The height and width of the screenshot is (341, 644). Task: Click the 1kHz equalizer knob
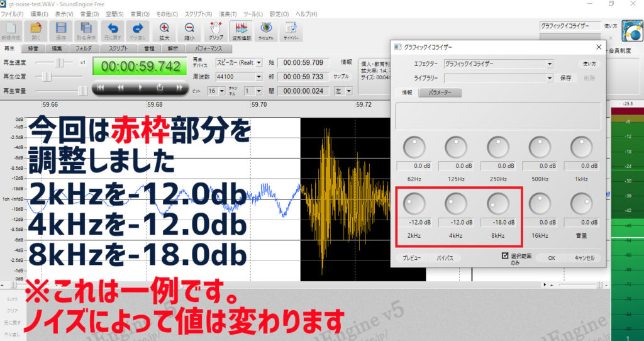[x=582, y=147]
